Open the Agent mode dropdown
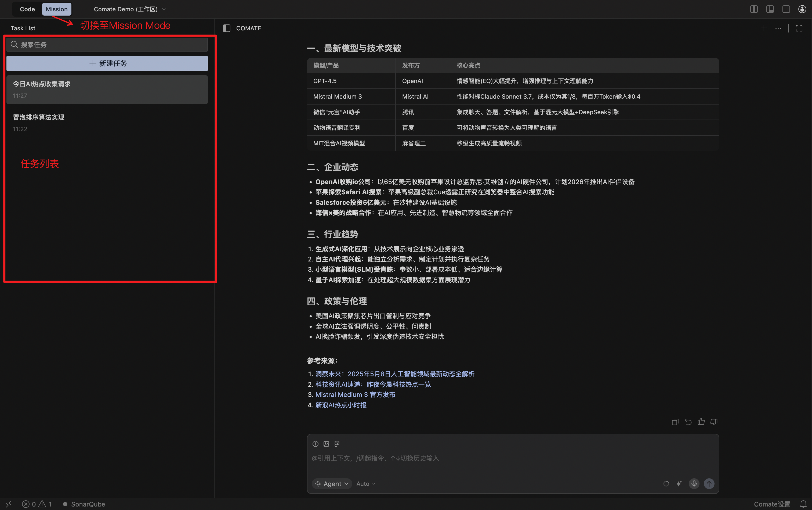Screen dimensions: 812x510 click(332, 484)
